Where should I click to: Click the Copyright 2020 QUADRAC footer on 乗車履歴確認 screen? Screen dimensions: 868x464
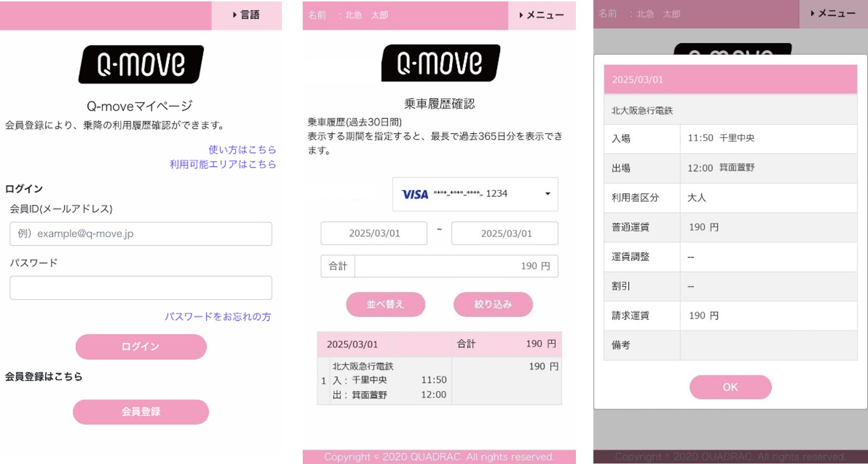point(439,457)
